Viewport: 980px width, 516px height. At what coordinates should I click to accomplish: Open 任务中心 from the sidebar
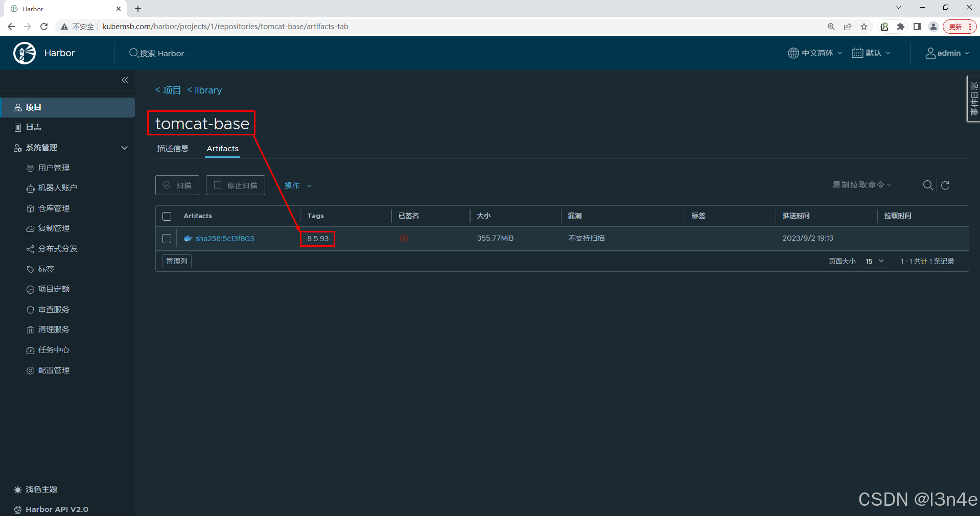tap(54, 350)
